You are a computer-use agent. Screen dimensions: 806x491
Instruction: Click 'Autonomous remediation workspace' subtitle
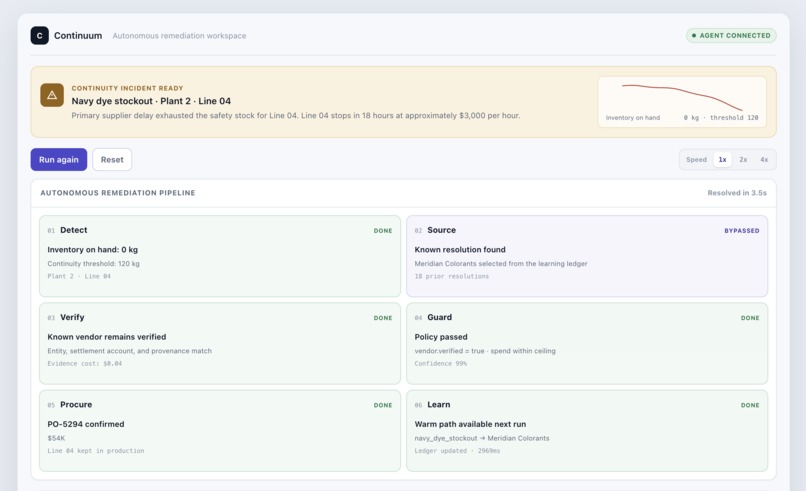coord(179,35)
